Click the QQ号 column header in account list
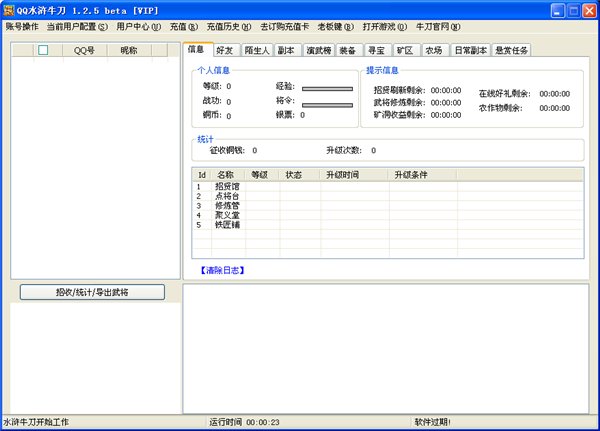The width and height of the screenshot is (600, 431). [85, 49]
